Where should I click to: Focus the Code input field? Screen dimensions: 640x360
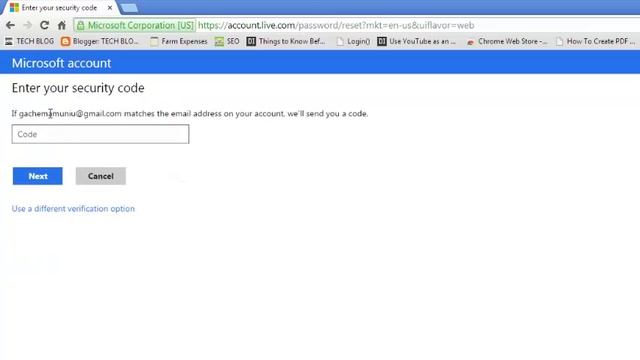[100, 134]
